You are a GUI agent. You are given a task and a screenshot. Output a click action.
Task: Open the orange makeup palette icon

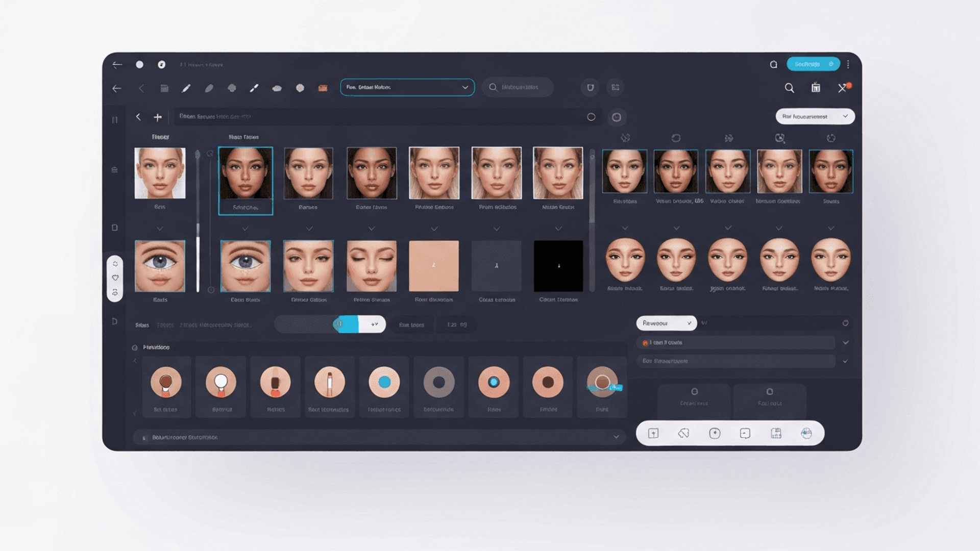pyautogui.click(x=323, y=88)
